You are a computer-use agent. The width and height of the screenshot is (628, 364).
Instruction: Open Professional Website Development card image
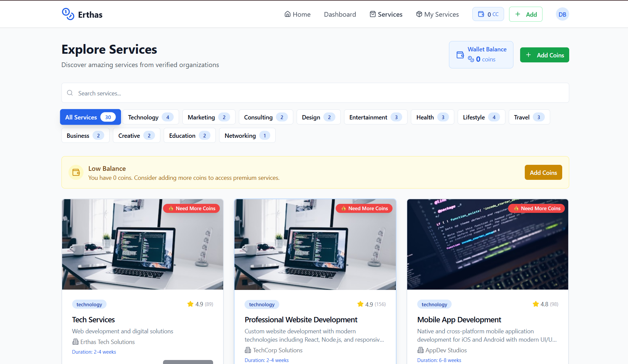tap(315, 244)
